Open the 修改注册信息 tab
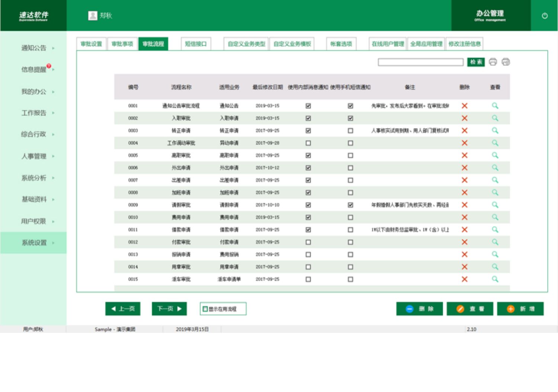 point(465,44)
